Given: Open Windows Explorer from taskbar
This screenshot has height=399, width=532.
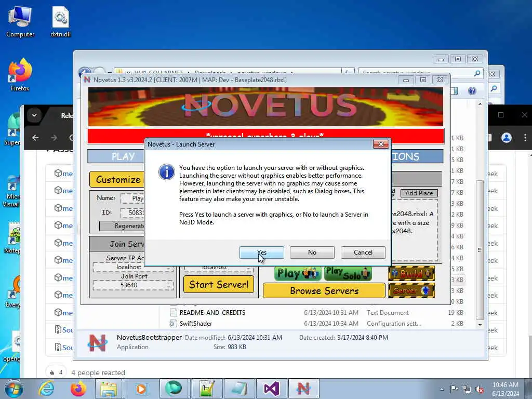Looking at the screenshot, I should (x=109, y=389).
